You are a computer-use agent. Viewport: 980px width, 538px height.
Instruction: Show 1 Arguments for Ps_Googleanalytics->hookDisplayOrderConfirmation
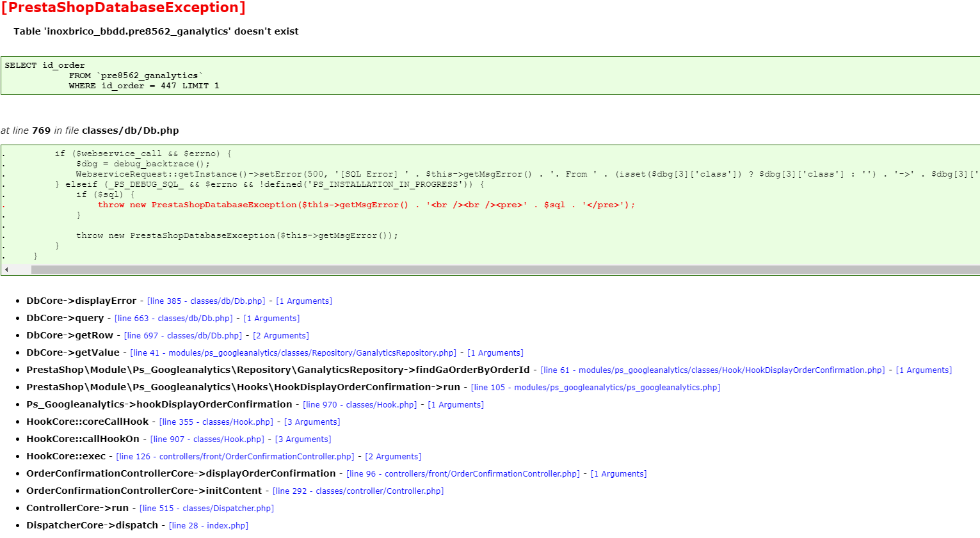[x=456, y=405]
